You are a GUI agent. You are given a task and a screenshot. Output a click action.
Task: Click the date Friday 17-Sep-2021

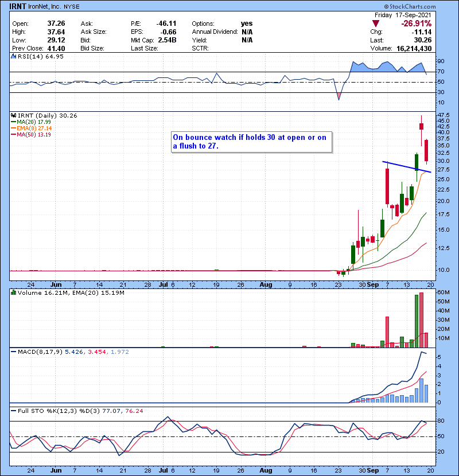(403, 15)
